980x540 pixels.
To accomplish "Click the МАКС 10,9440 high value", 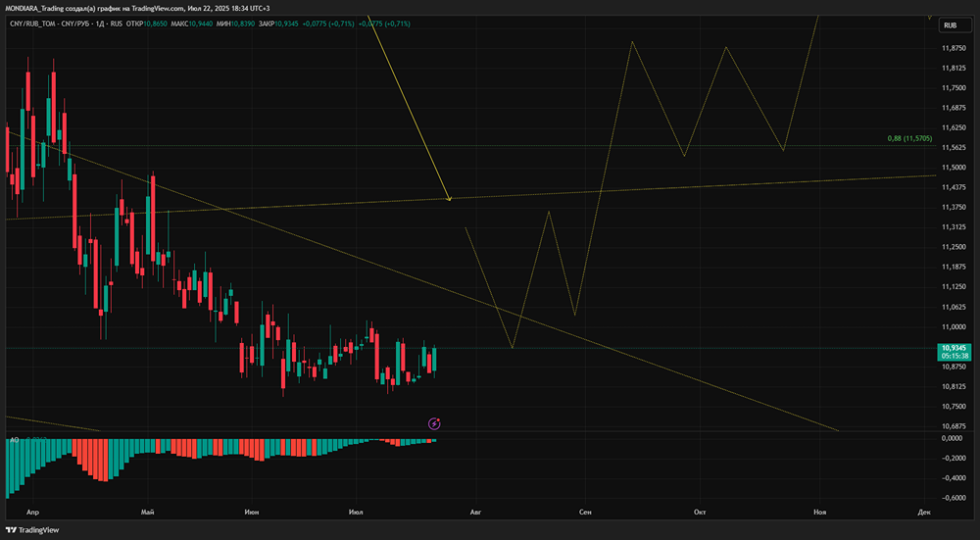I will [x=191, y=24].
